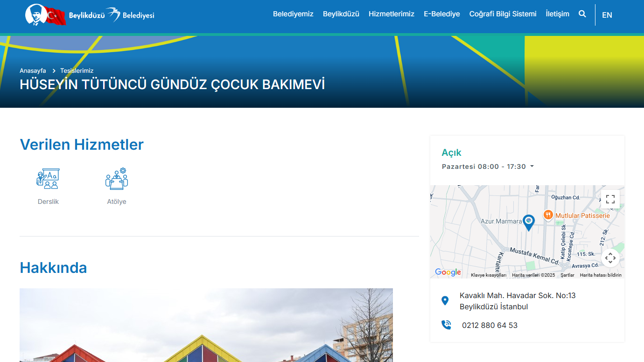Image resolution: width=644 pixels, height=362 pixels.
Task: Click the Google logo on the map
Action: 448,272
